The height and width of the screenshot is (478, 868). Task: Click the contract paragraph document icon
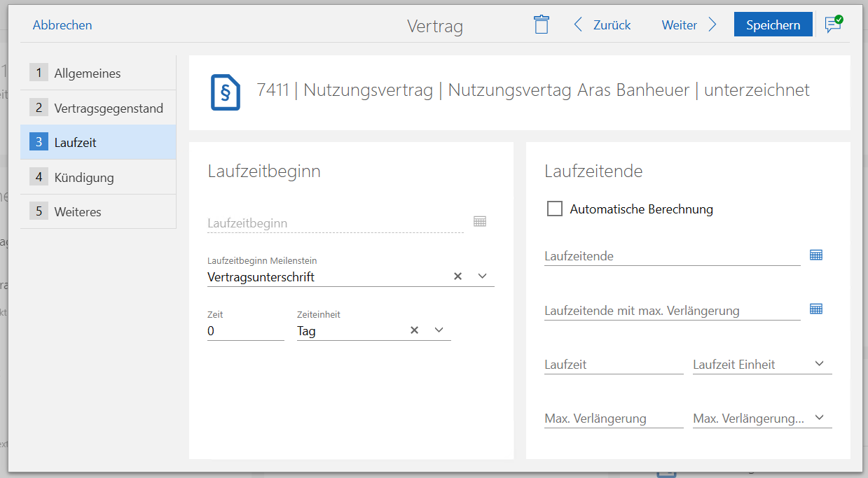pos(226,92)
